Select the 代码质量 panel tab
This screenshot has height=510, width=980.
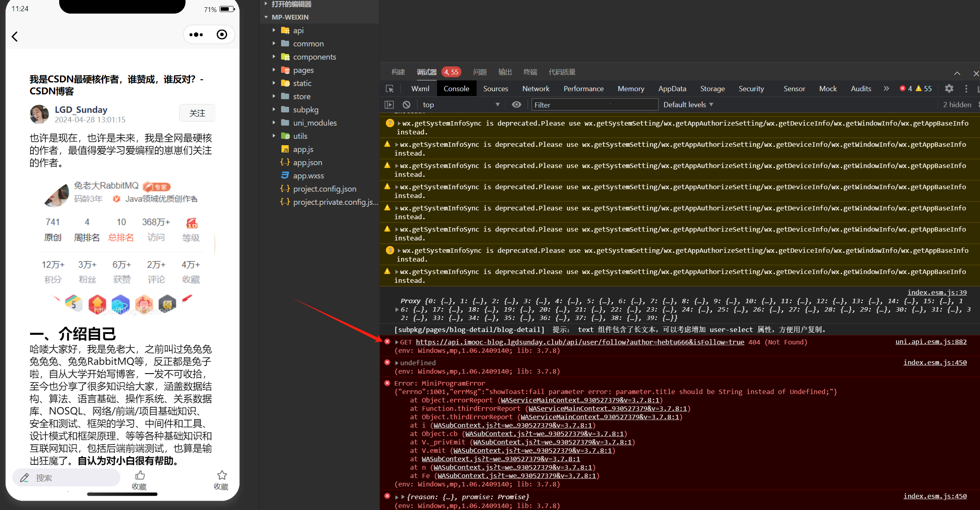point(562,72)
